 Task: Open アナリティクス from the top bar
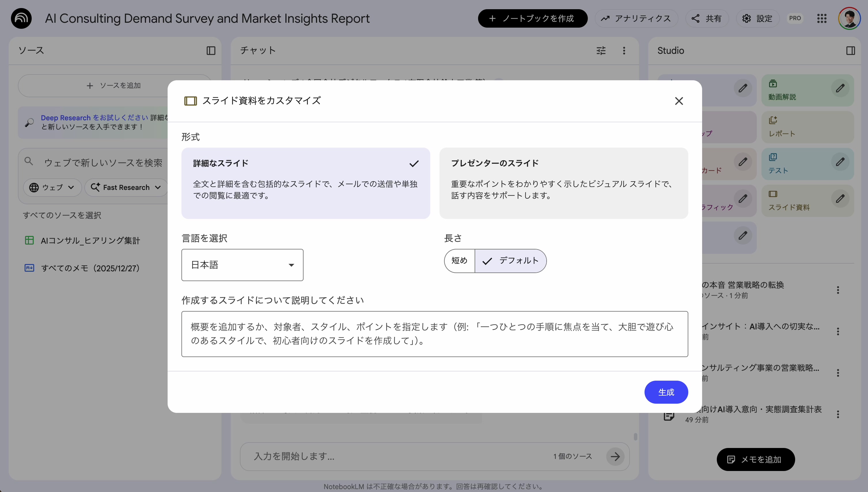[x=636, y=18]
